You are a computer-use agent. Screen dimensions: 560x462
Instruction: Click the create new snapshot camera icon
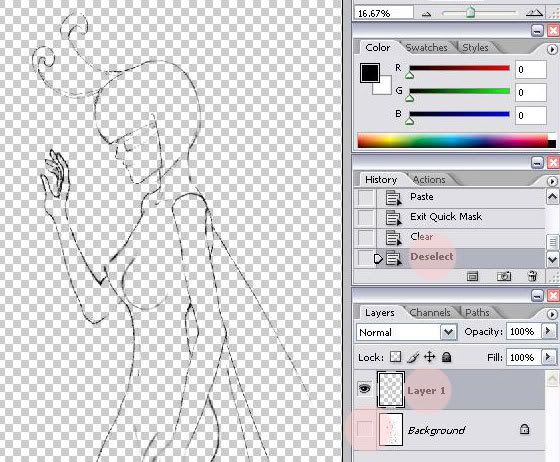point(504,276)
